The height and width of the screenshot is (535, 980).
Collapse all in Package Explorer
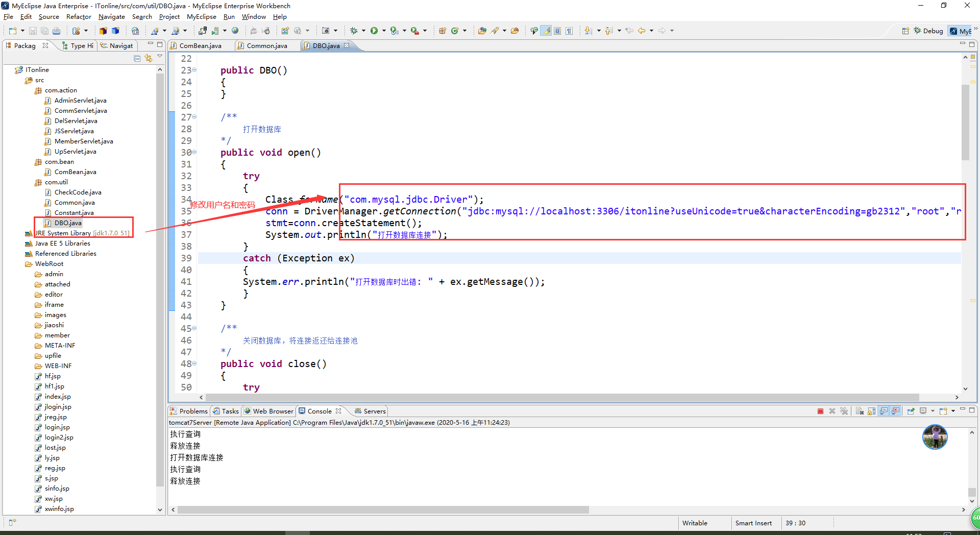point(137,59)
